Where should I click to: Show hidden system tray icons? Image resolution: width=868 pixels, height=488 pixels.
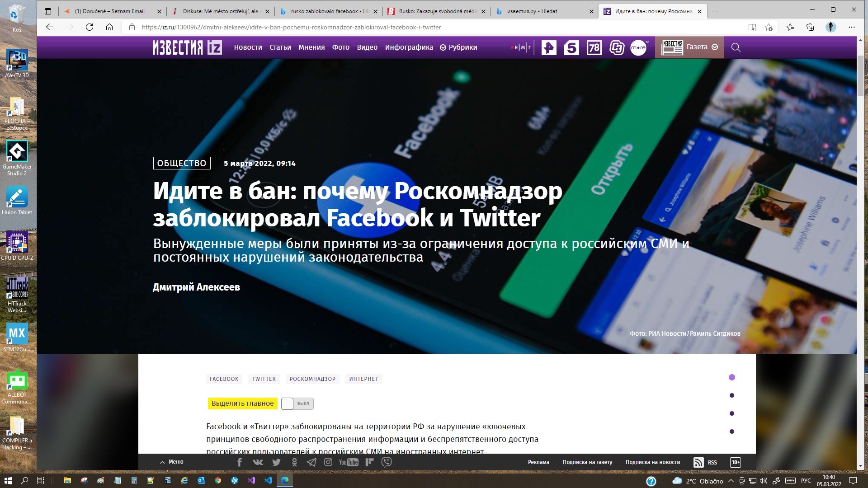(731, 481)
